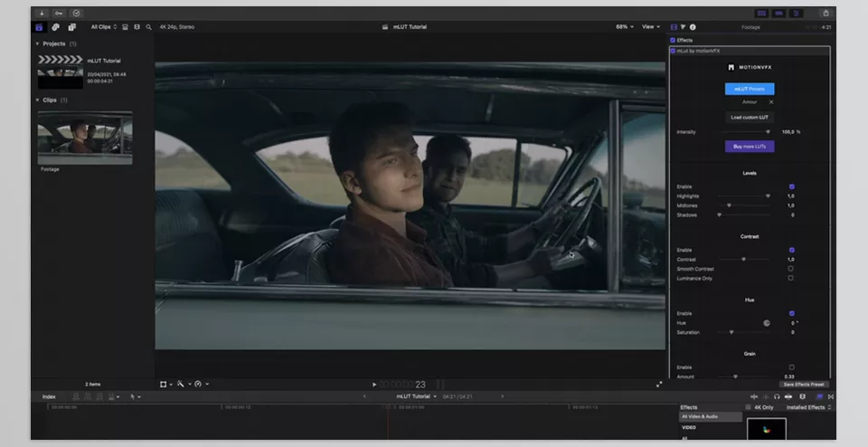Select the Footage clip thumbnail
The width and height of the screenshot is (868, 447).
pos(85,138)
